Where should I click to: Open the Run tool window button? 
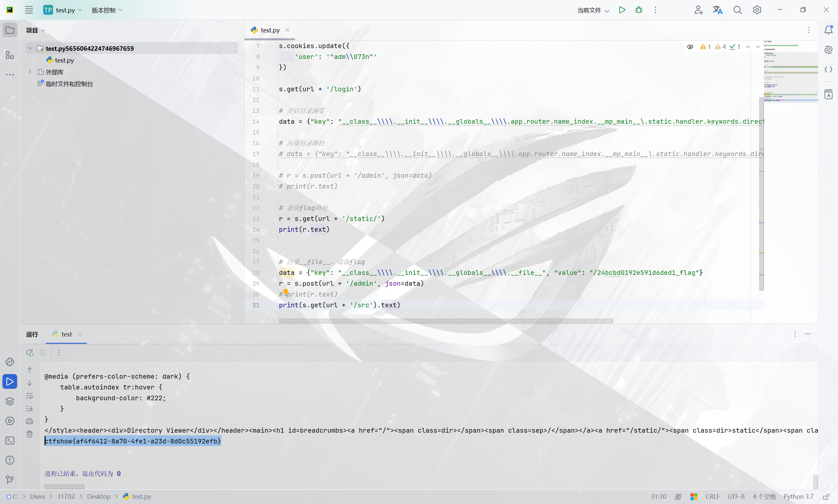click(10, 381)
